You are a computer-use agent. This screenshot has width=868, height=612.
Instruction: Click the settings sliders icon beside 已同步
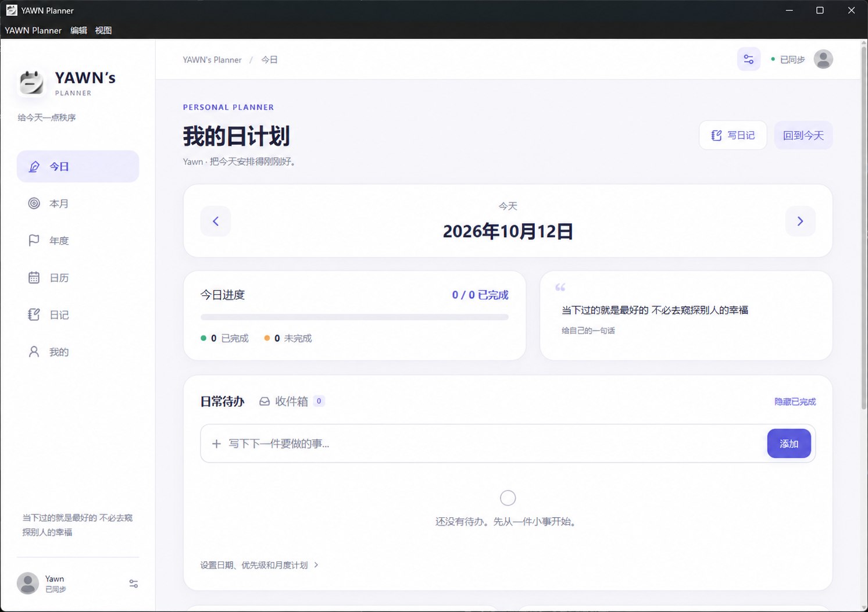tap(749, 59)
